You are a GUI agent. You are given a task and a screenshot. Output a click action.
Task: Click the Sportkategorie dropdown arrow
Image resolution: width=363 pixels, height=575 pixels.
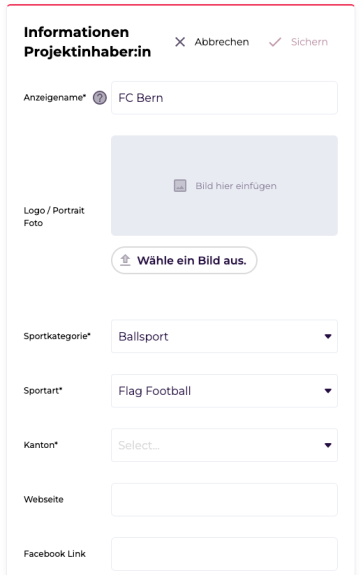tap(328, 336)
